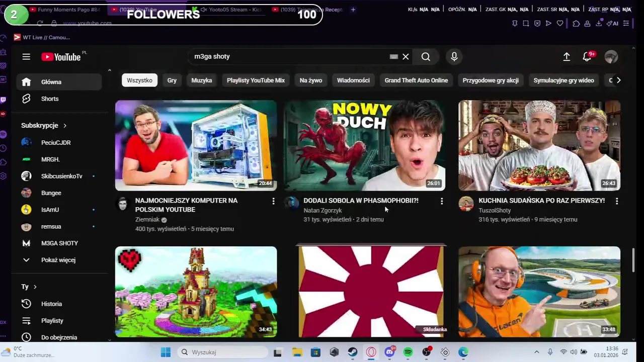Screen dimensions: 644x362
Task: Start voice search with the microphone
Action: [454, 57]
